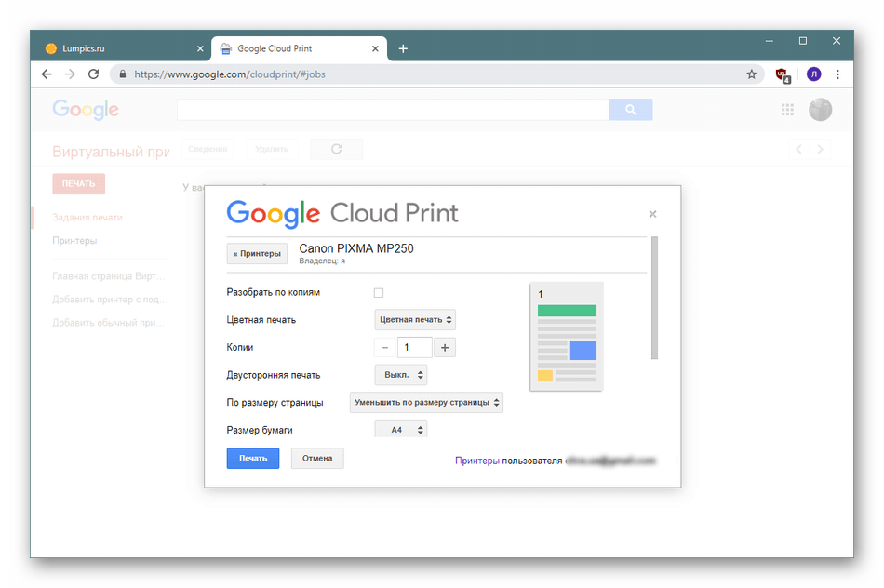
Task: Click the Отмена button
Action: point(317,459)
